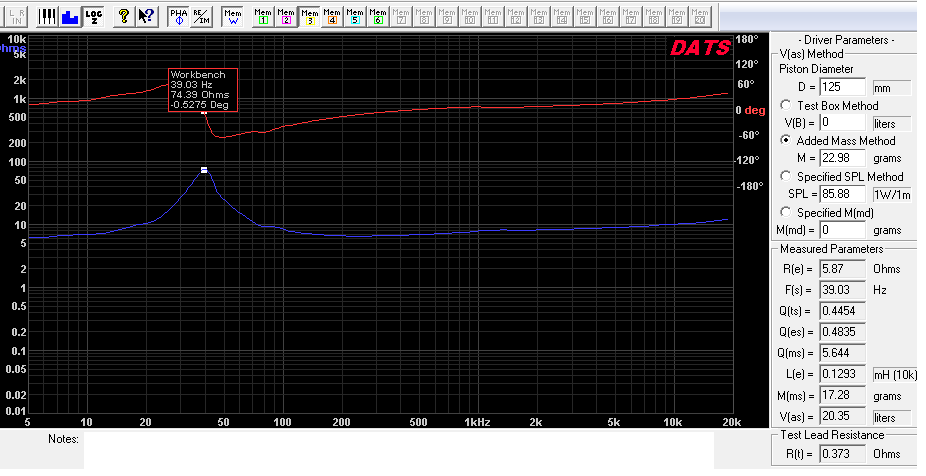The image size is (926, 476).
Task: Click the L(e) value 0.1293
Action: [843, 374]
